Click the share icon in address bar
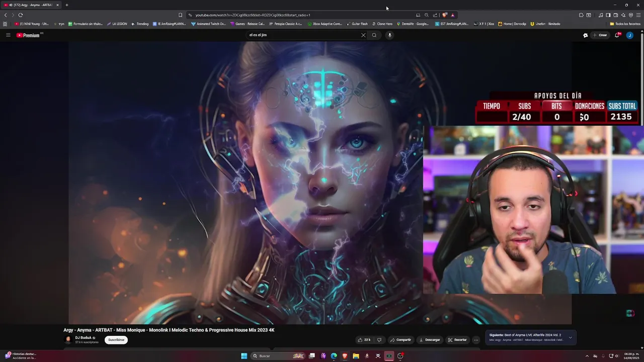 435,15
